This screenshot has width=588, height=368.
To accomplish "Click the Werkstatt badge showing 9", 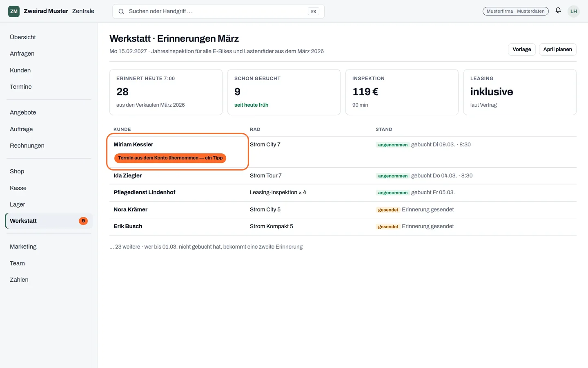I will click(x=83, y=221).
